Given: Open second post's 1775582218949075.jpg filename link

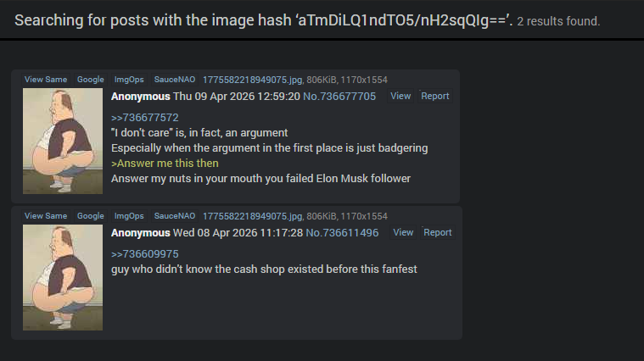Looking at the screenshot, I should (x=252, y=217).
